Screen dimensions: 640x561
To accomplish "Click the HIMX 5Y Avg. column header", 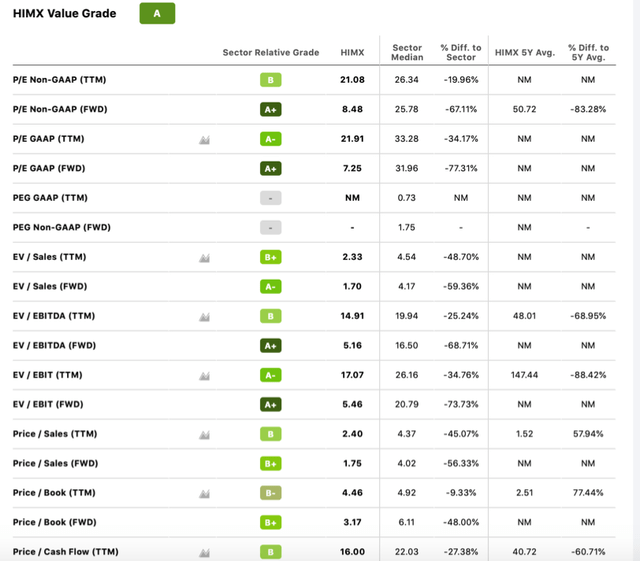I will [x=525, y=53].
